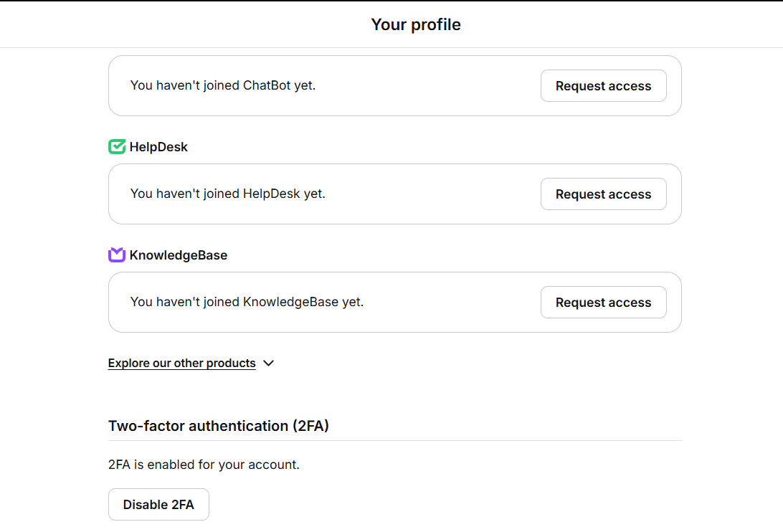Expand the chevron beside Explore our other products
This screenshot has width=783, height=532.
pos(269,364)
